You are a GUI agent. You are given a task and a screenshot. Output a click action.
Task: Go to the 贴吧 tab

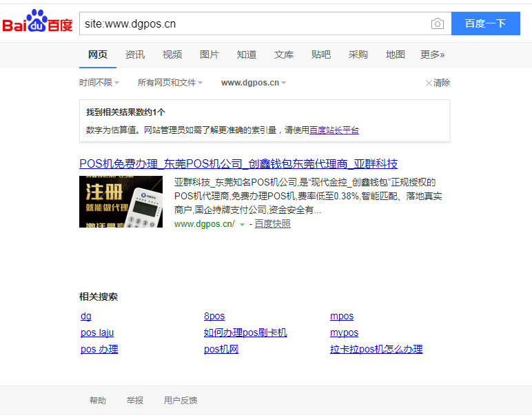[x=321, y=54]
